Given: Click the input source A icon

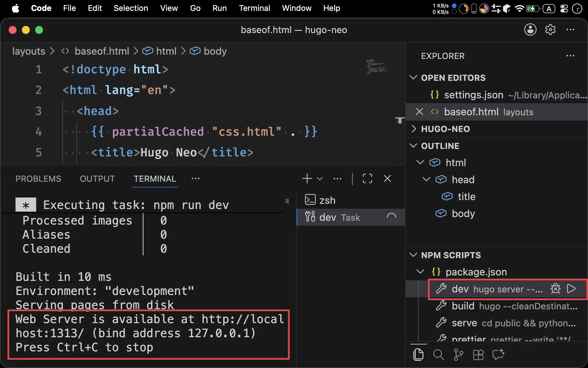Looking at the screenshot, I should click(x=549, y=8).
